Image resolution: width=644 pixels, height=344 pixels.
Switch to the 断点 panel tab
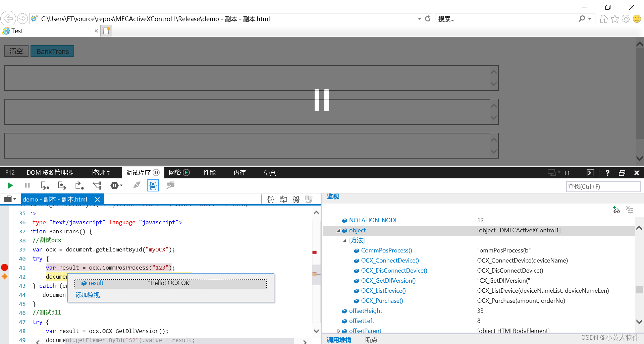tap(371, 340)
